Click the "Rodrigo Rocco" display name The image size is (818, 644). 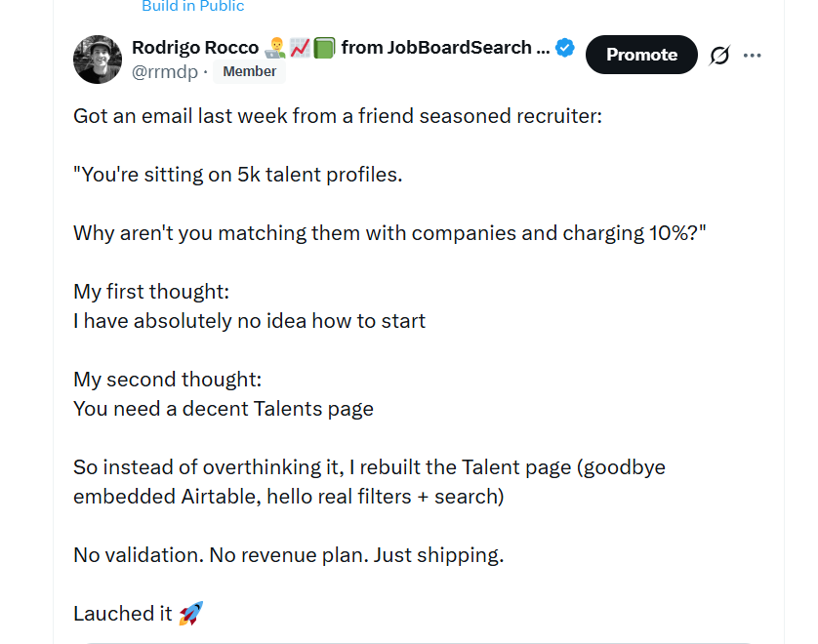point(195,48)
